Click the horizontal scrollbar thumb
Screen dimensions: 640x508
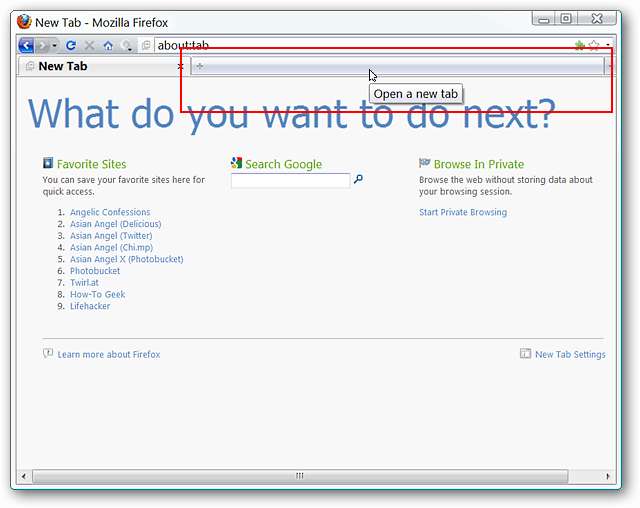(x=300, y=476)
